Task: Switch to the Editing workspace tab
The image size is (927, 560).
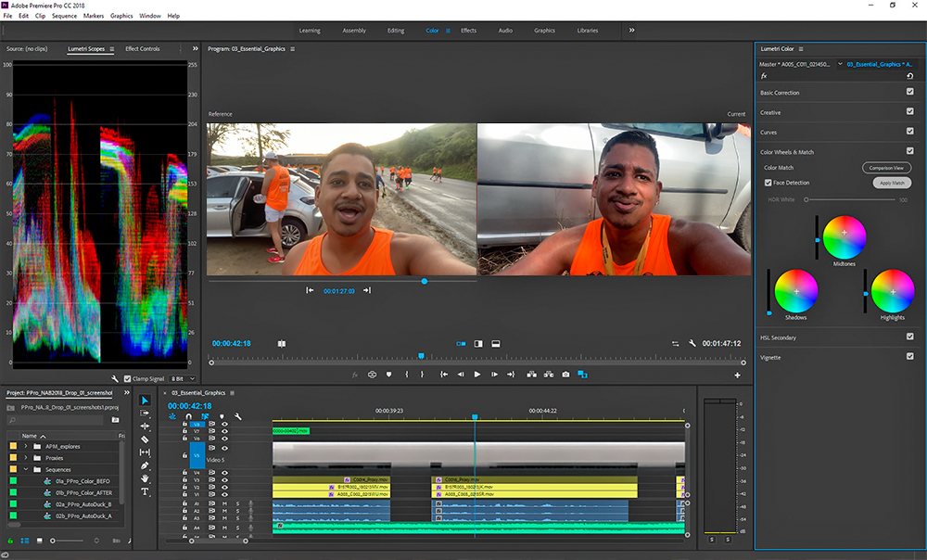Action: [396, 31]
